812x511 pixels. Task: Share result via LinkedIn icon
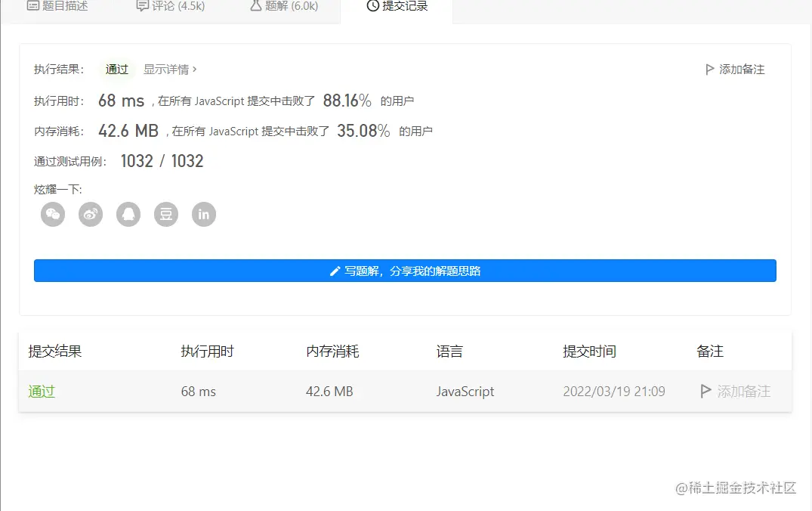click(204, 214)
